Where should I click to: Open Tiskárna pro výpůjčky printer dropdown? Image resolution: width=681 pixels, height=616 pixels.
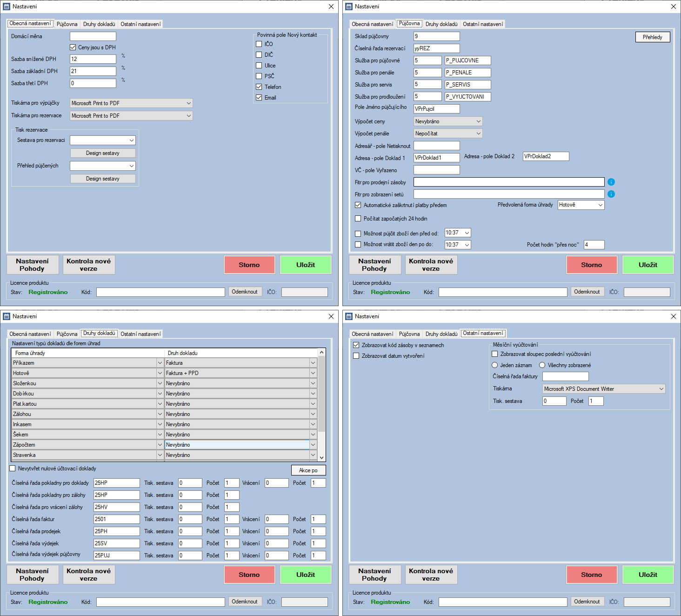131,103
